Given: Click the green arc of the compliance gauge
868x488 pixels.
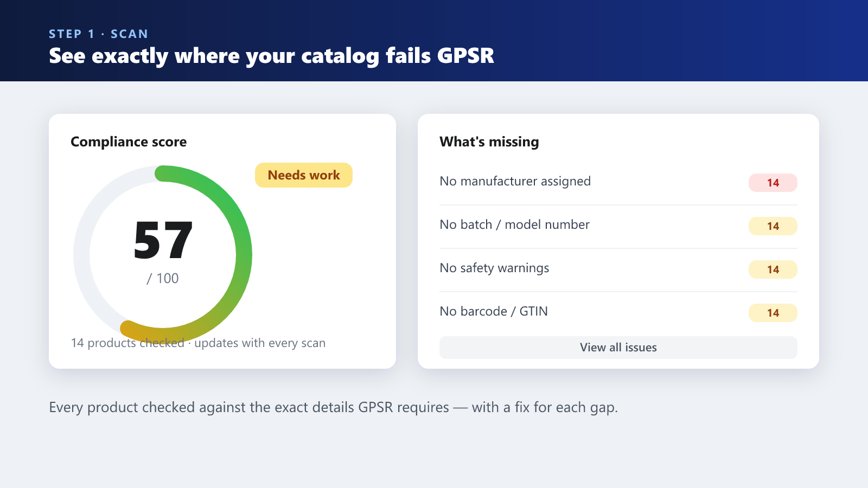Looking at the screenshot, I should coord(239,228).
